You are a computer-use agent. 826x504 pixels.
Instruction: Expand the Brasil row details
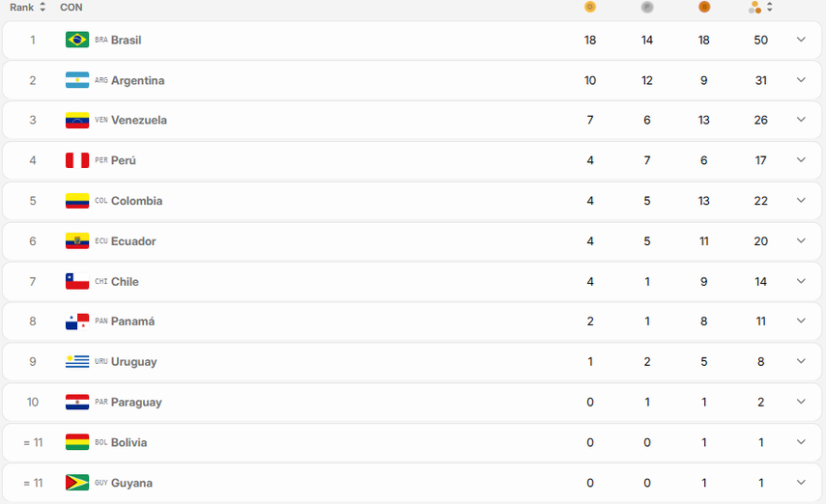pyautogui.click(x=801, y=40)
